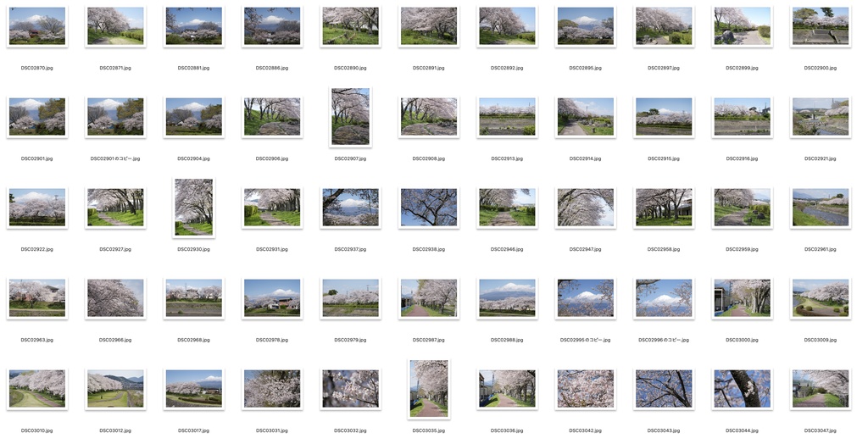Click the DSC03036.jpg file name label
Screen dimensions: 868x444
click(x=507, y=430)
